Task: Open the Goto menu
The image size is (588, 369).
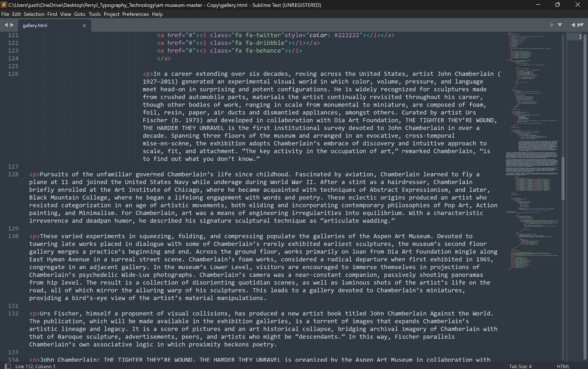Action: pos(80,14)
